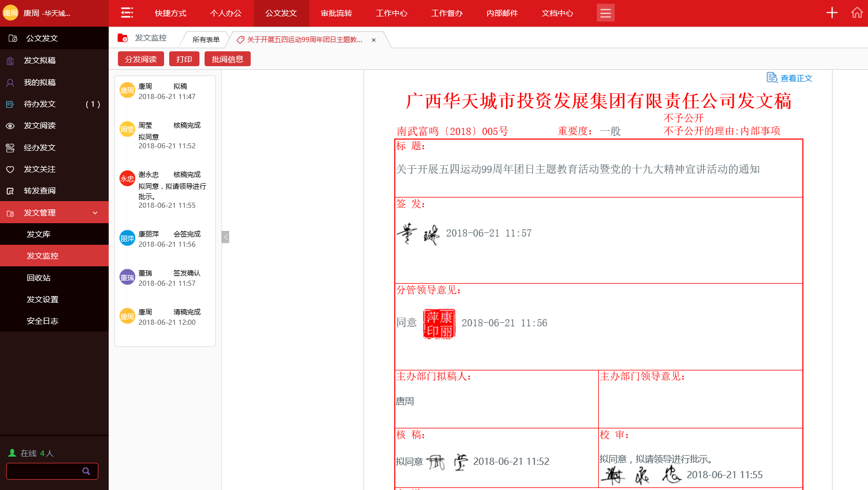
Task: Click the search magnifier icon
Action: [x=86, y=471]
